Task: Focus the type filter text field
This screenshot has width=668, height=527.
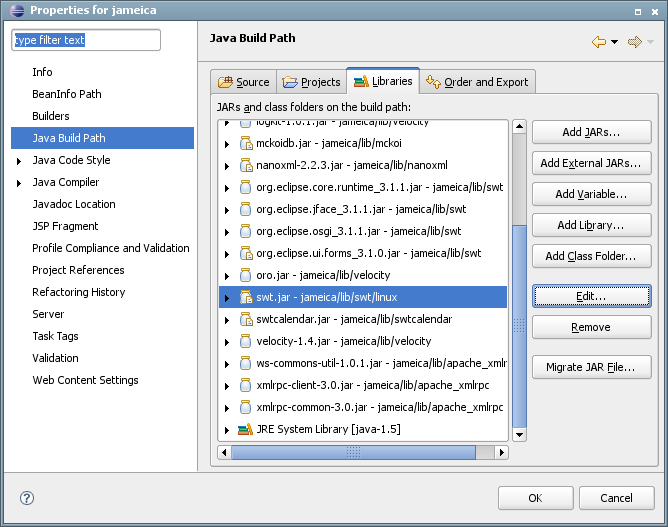Action: pos(86,40)
